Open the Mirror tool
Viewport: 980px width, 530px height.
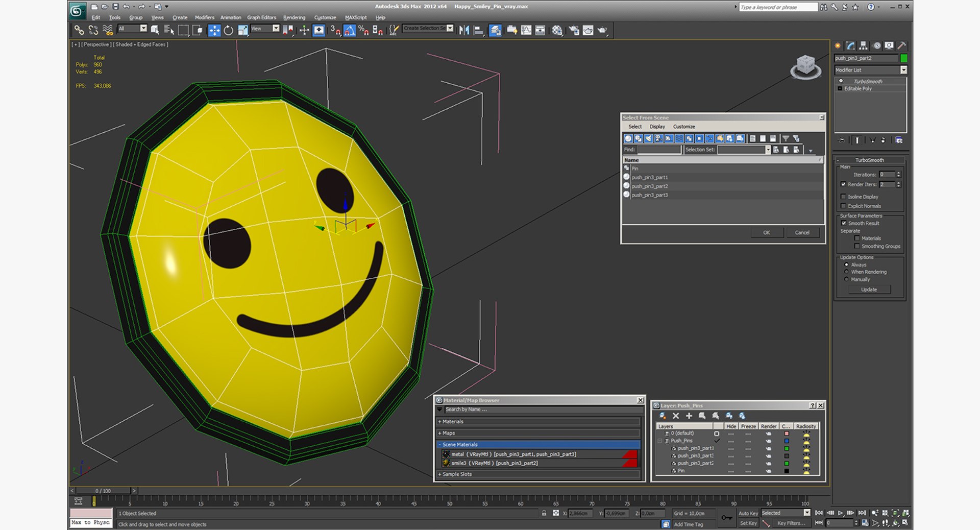tap(464, 31)
